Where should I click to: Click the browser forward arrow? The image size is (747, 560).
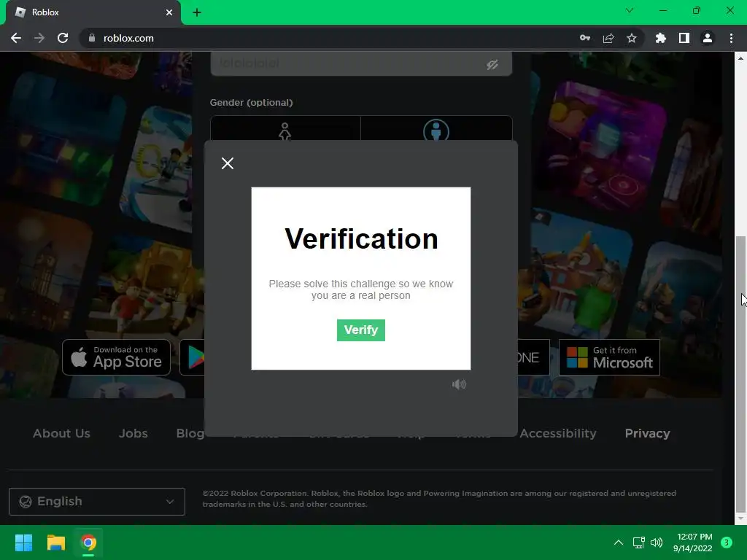coord(39,38)
